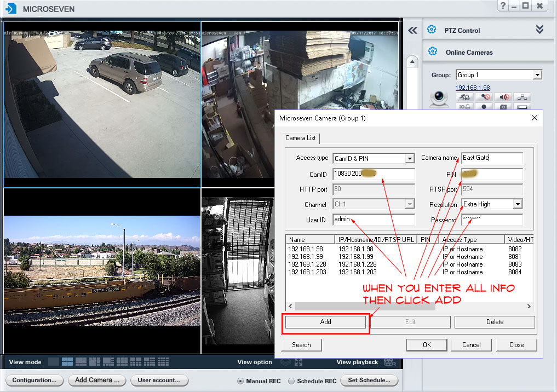Collapse the side panel with double-left arrows
The image size is (557, 392).
coord(412,31)
